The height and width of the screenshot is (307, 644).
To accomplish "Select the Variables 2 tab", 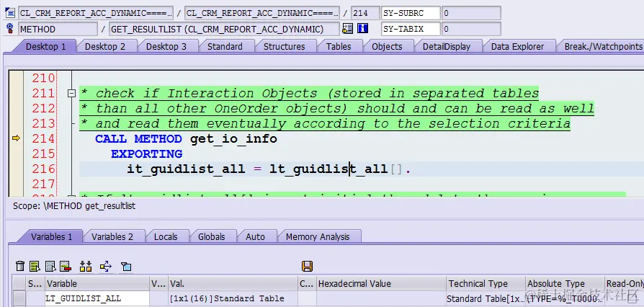I will [x=112, y=236].
